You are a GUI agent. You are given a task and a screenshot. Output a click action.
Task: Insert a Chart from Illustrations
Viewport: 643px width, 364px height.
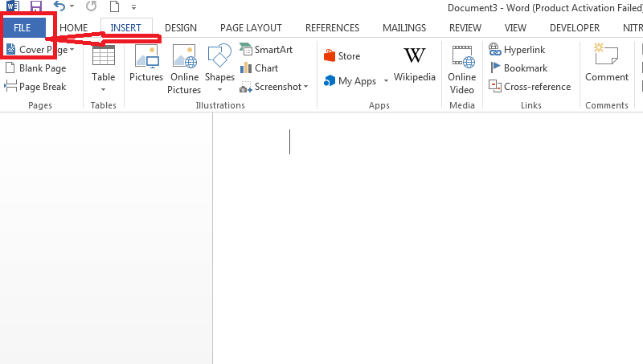coord(259,68)
